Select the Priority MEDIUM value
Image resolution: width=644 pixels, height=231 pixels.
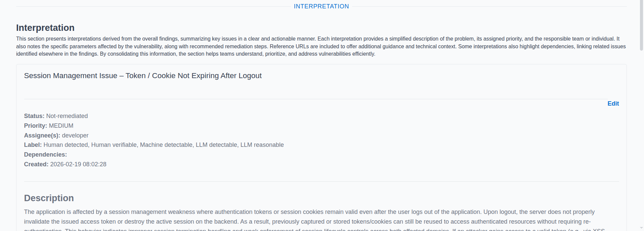pyautogui.click(x=61, y=126)
